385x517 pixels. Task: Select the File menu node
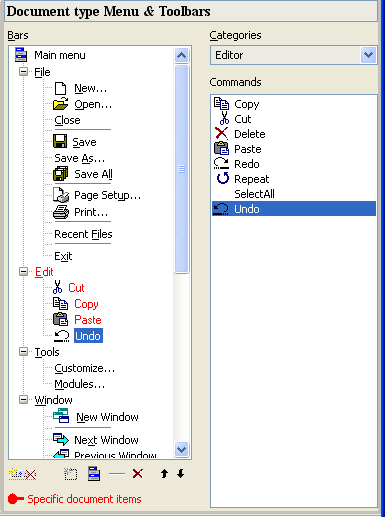(x=42, y=72)
